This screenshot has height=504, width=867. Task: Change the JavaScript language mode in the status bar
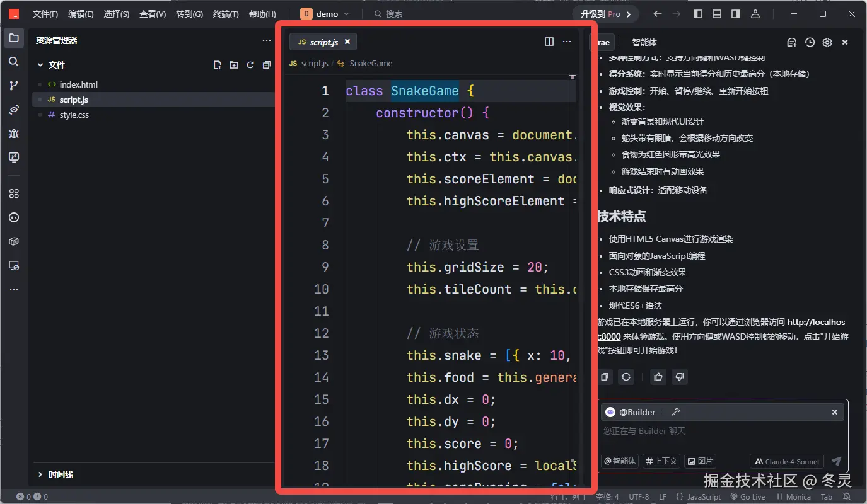704,497
